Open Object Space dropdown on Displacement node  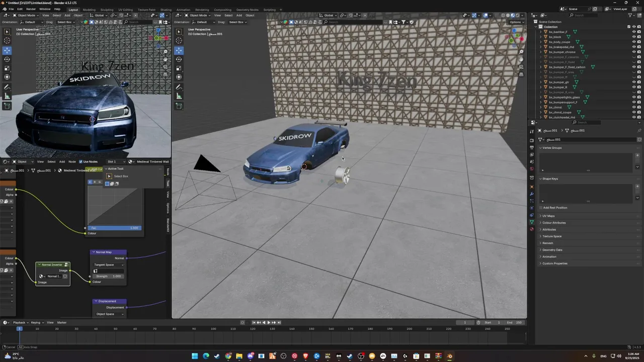tap(109, 314)
